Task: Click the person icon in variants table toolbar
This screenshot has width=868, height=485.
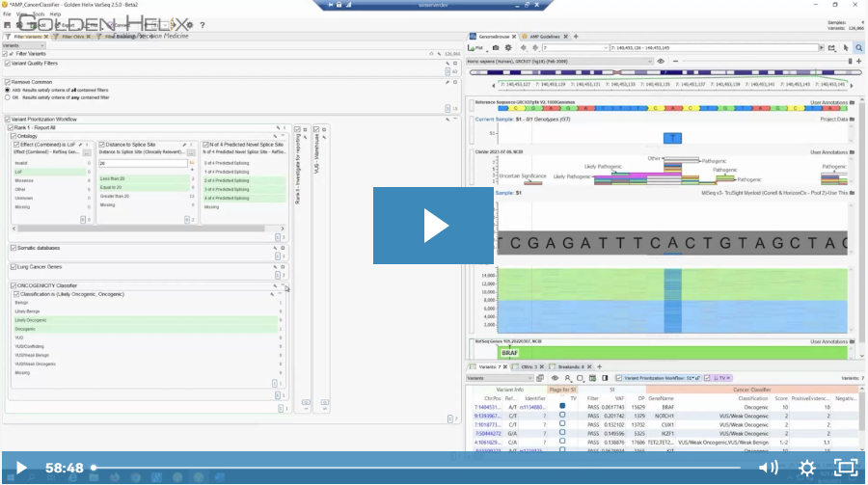Action: (567, 378)
